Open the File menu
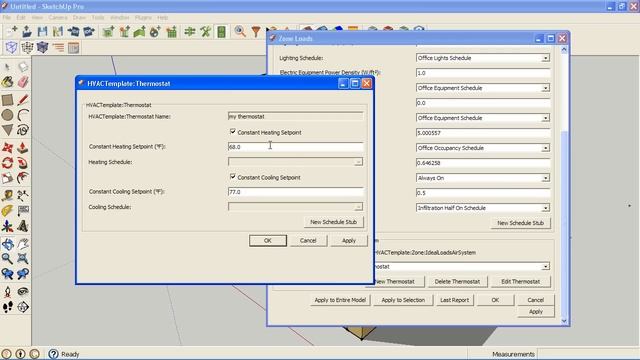The width and height of the screenshot is (640, 360). tap(7, 18)
